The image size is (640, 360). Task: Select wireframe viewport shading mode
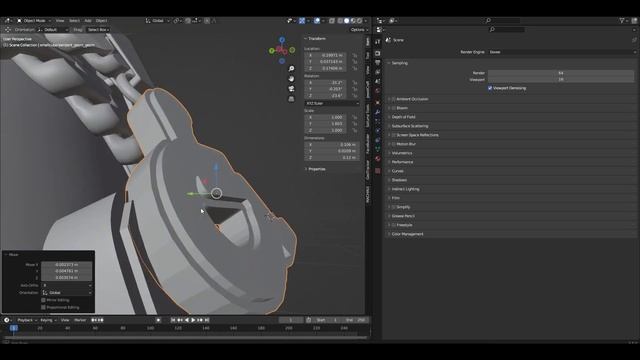click(x=340, y=20)
